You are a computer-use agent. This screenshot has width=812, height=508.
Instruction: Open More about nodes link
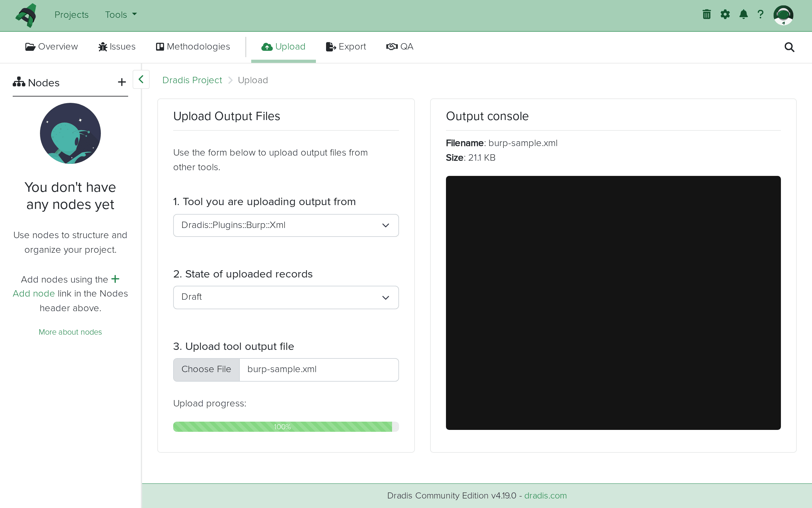click(x=70, y=332)
